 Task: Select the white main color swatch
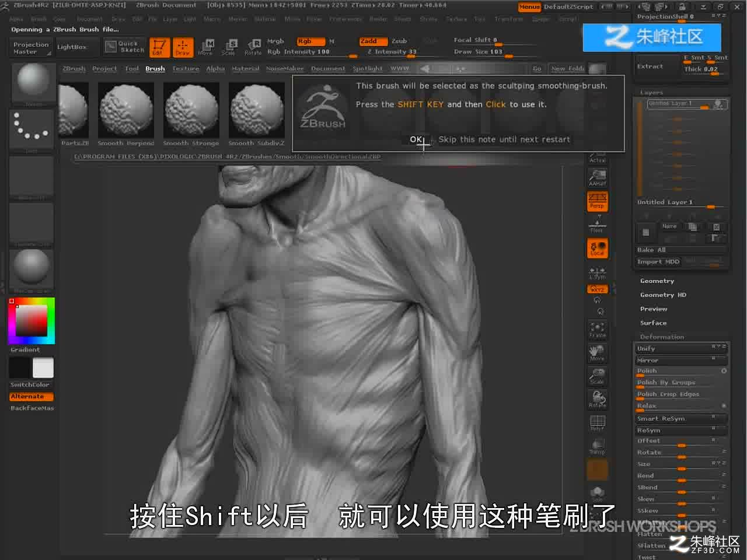pos(43,368)
